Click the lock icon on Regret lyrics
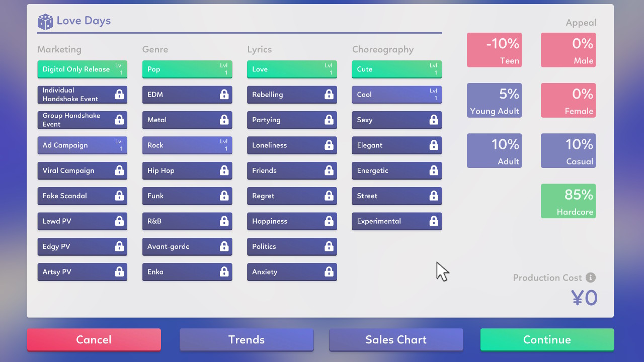 [x=329, y=196]
